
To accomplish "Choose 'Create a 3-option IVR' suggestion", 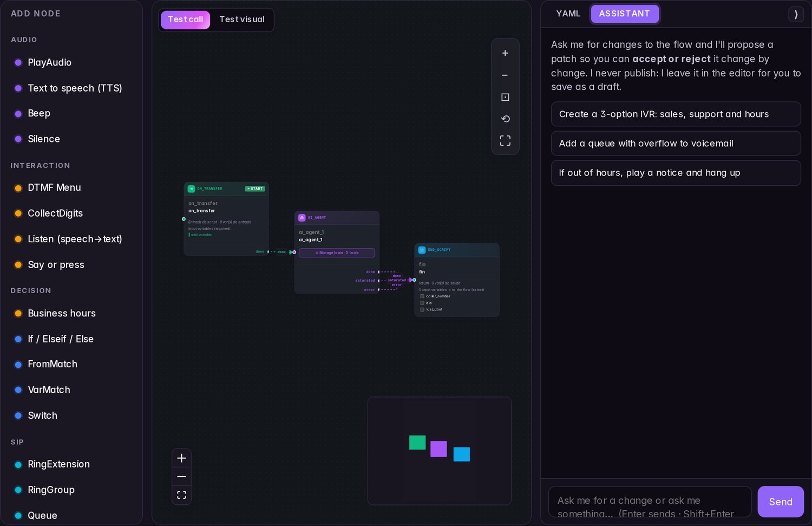I will click(676, 114).
